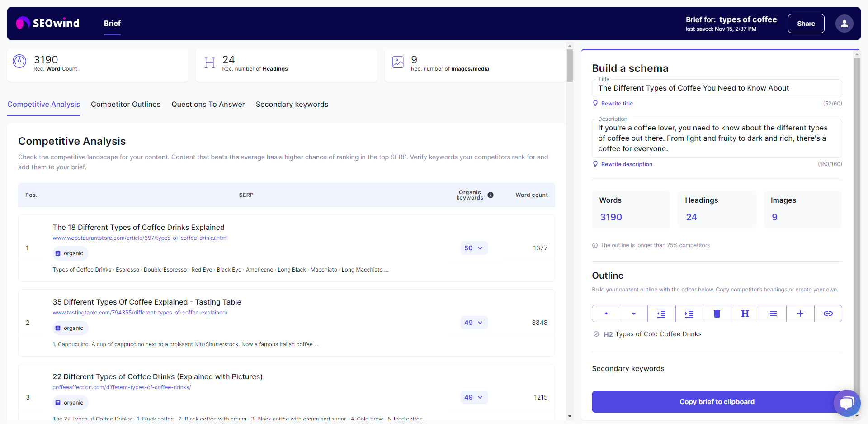This screenshot has width=868, height=424.
Task: Expand organic keywords for Tasting Table result
Action: (x=474, y=323)
